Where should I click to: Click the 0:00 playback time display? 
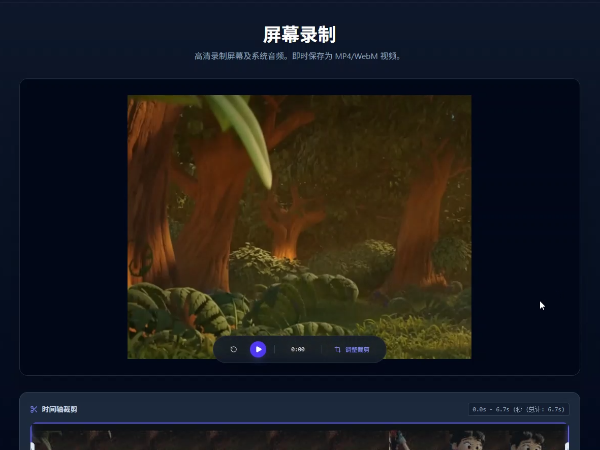[298, 349]
